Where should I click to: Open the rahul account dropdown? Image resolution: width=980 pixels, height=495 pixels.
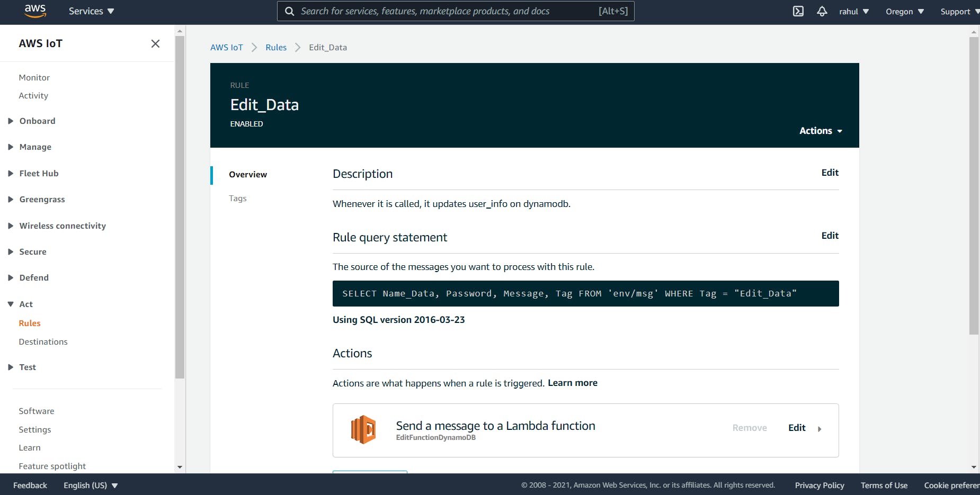854,12
